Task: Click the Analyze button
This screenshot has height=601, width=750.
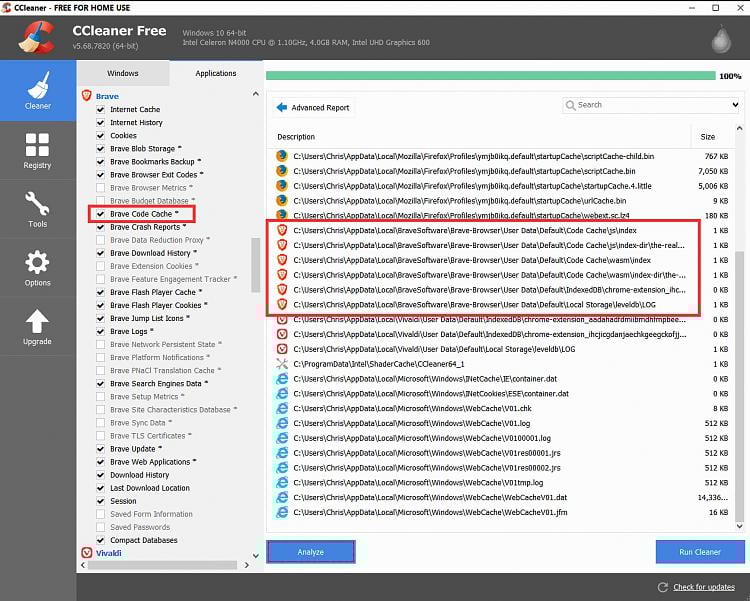Action: (311, 552)
